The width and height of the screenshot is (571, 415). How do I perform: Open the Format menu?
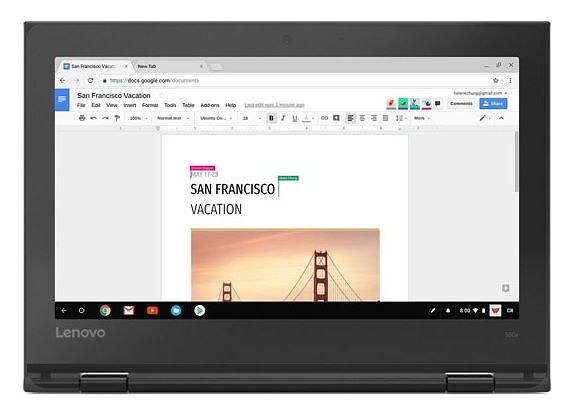[x=150, y=105]
